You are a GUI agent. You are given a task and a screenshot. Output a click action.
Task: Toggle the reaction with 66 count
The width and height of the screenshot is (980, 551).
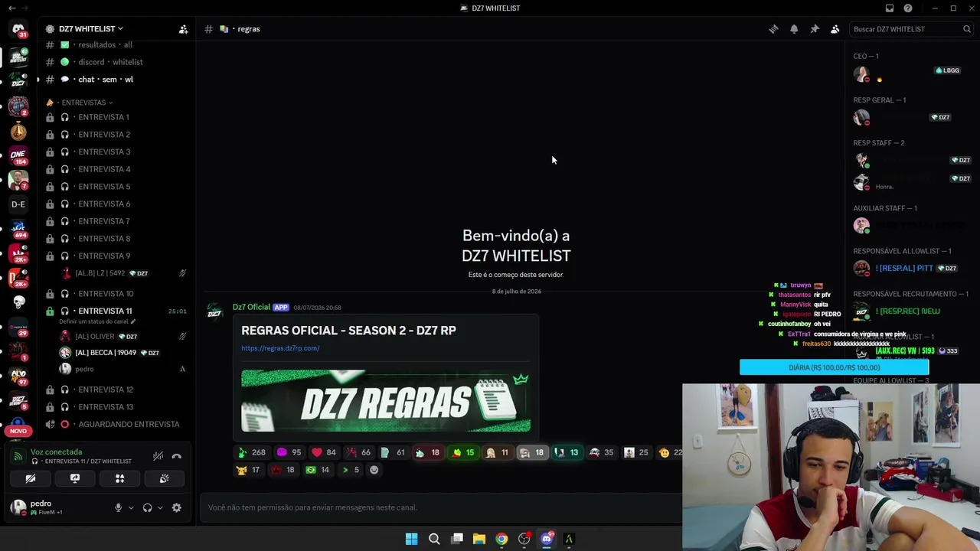(358, 452)
